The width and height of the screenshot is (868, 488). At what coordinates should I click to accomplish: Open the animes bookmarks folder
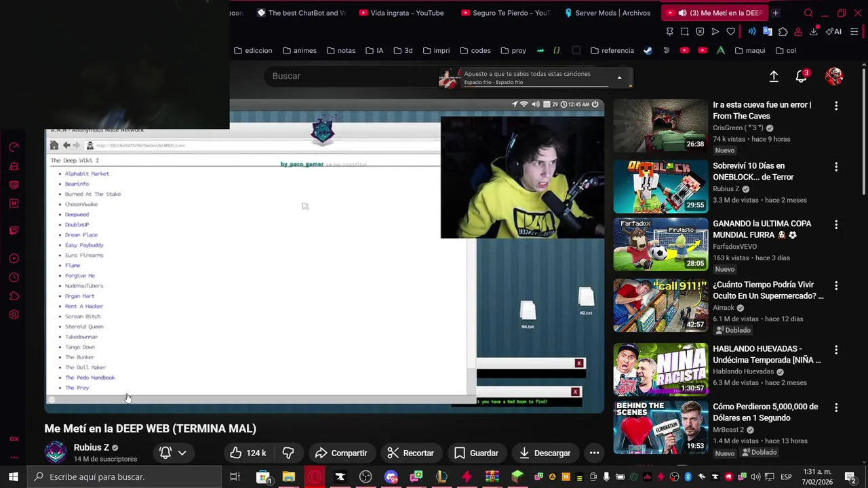tap(300, 50)
